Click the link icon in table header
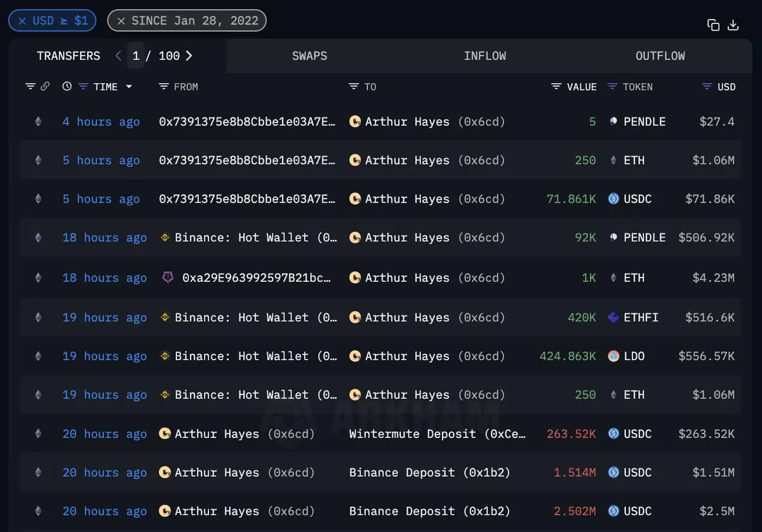This screenshot has height=532, width=762. [45, 86]
